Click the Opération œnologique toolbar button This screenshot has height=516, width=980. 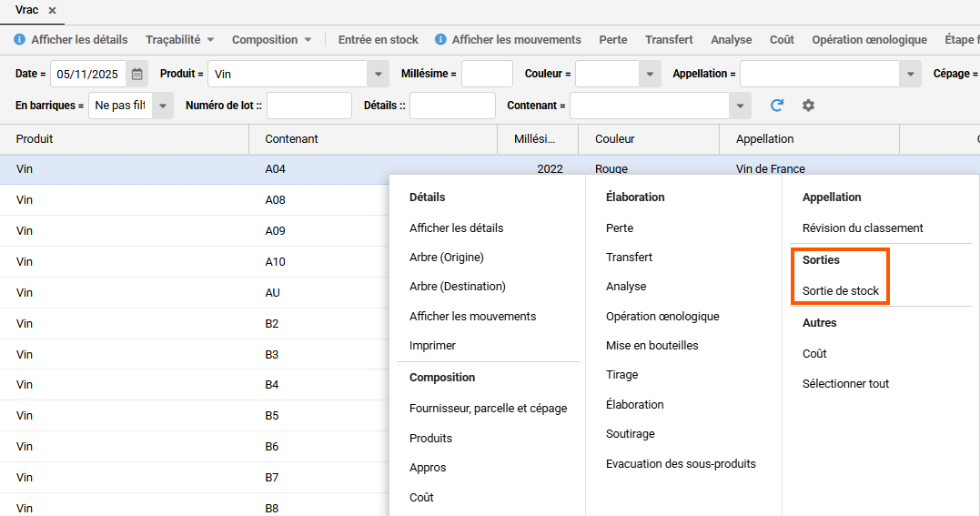tap(869, 40)
